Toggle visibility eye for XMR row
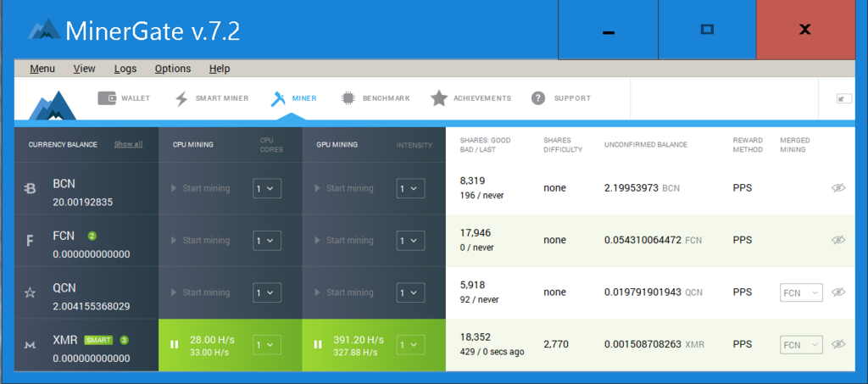This screenshot has width=868, height=384. tap(838, 344)
